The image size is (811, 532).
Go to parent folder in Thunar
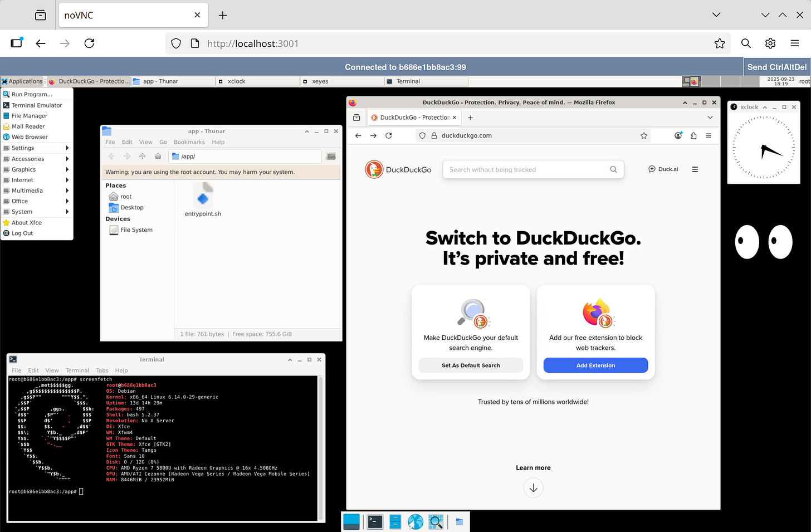click(x=143, y=157)
